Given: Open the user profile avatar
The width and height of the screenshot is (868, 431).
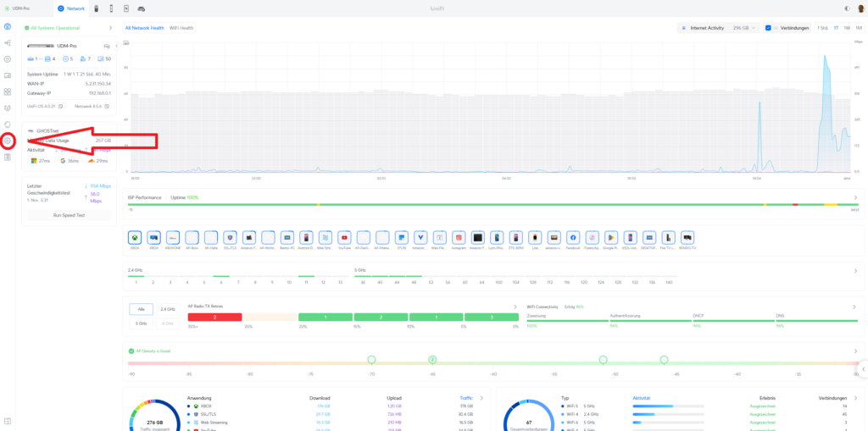Looking at the screenshot, I should [860, 8].
